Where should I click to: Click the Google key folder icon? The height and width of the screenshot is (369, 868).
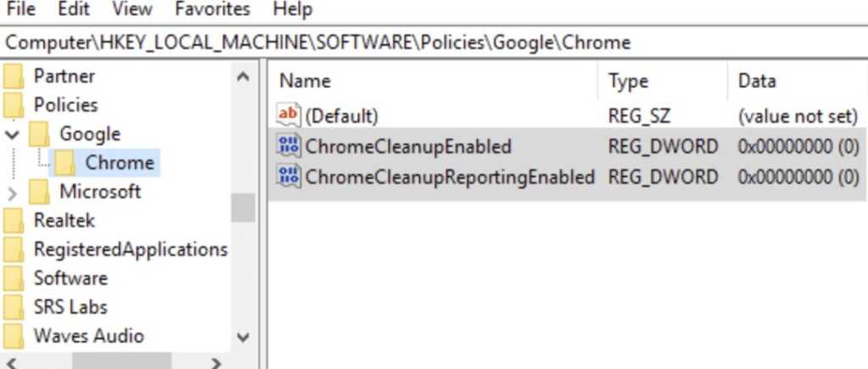(40, 134)
